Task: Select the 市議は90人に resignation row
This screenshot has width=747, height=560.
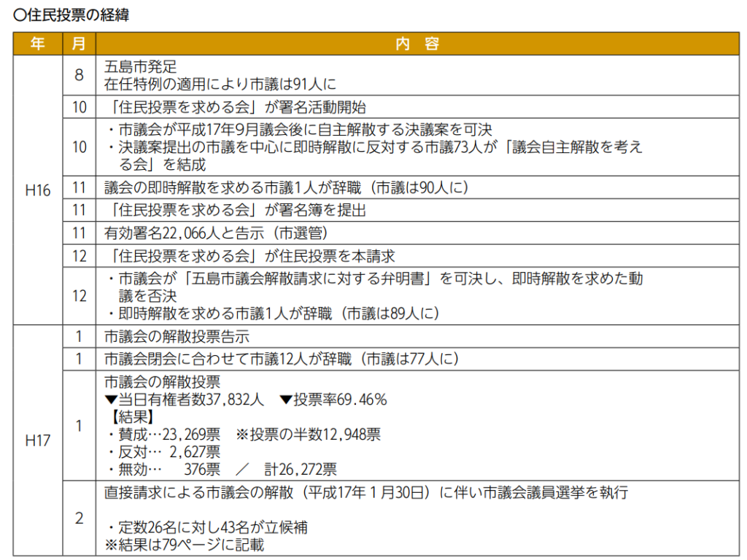Action: click(285, 187)
